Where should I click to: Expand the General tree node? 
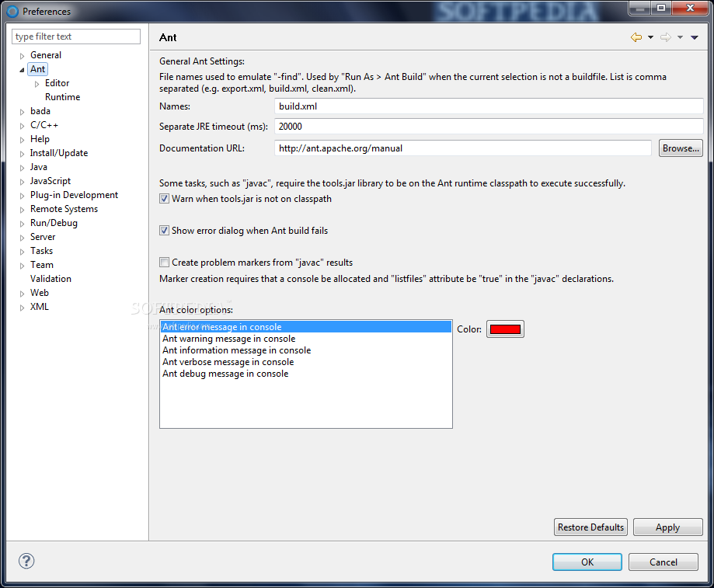coord(22,56)
